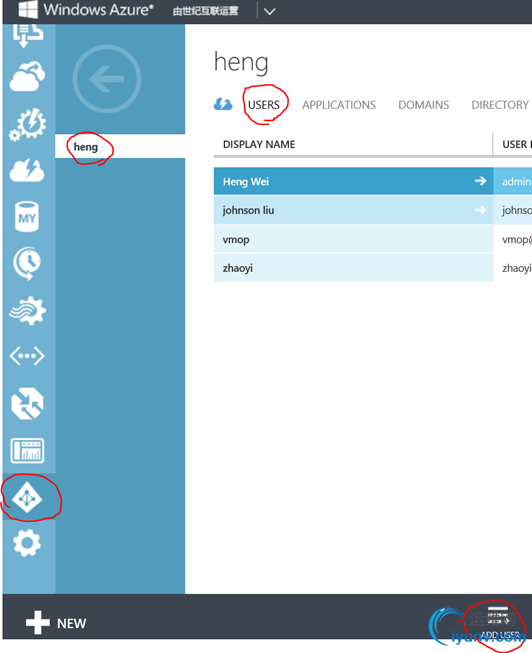Click the admin user name cell

click(513, 181)
